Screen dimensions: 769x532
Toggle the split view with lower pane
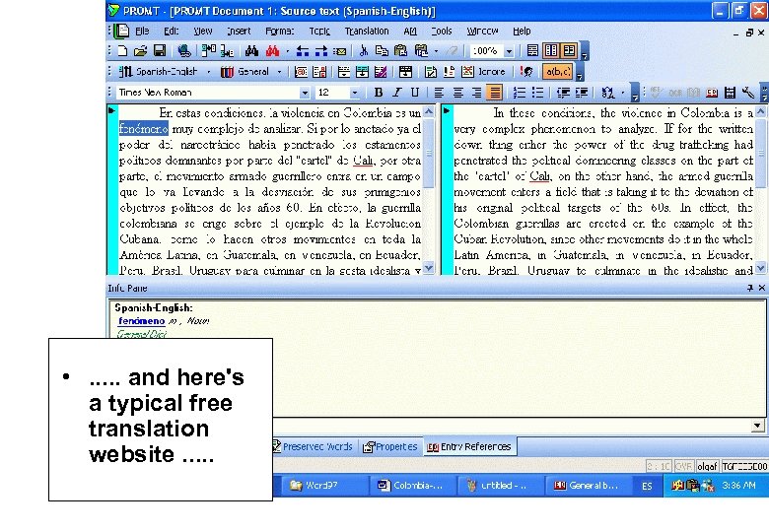click(x=570, y=50)
